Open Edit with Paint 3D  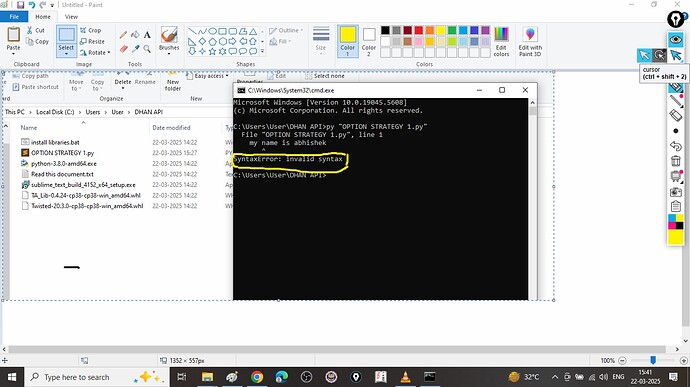coord(530,41)
